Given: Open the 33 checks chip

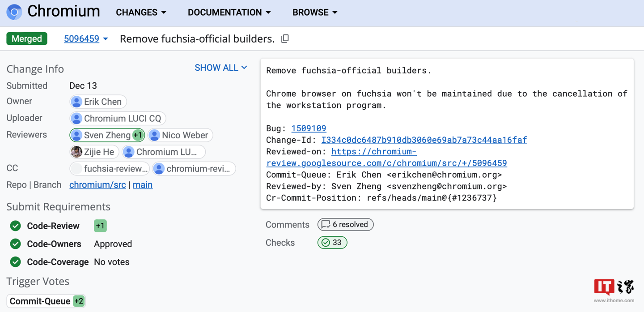Looking at the screenshot, I should 332,243.
